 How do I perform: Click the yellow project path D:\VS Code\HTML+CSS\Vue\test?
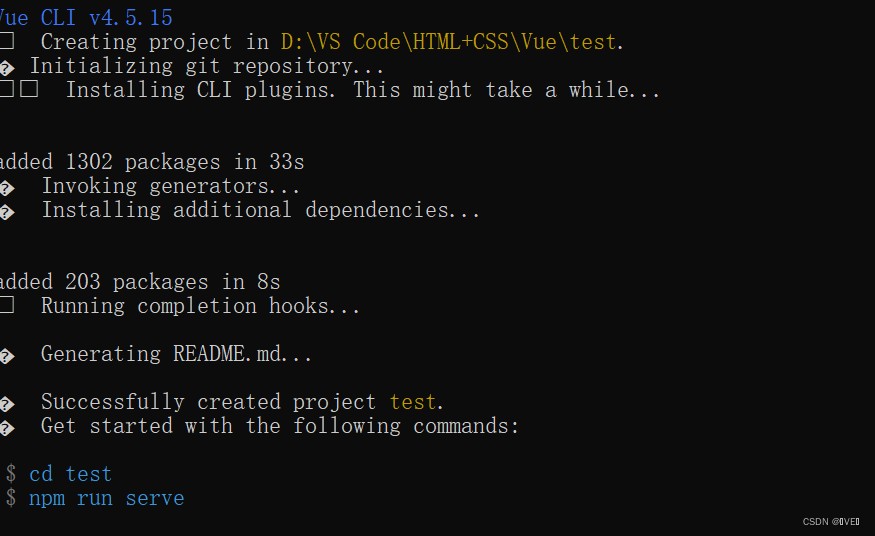pyautogui.click(x=449, y=42)
